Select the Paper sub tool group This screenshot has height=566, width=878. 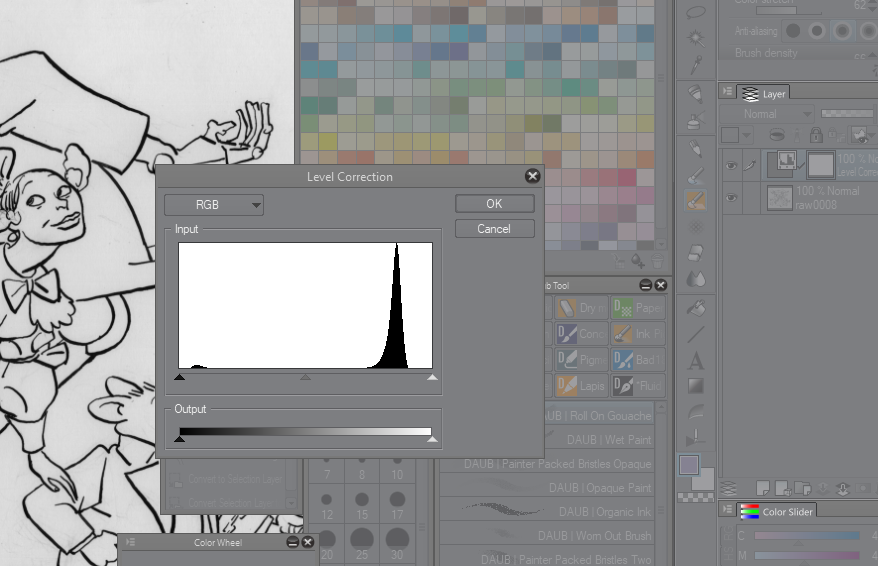(x=638, y=308)
